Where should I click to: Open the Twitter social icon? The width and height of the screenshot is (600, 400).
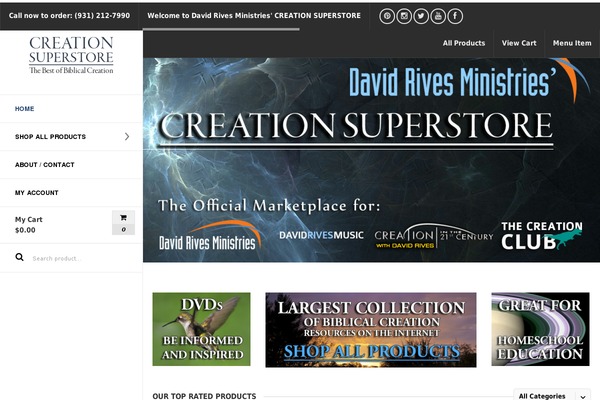pyautogui.click(x=421, y=16)
